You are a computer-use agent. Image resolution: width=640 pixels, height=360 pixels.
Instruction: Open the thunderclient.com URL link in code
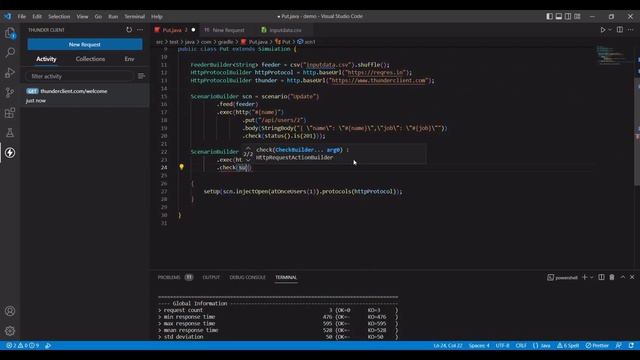point(378,80)
